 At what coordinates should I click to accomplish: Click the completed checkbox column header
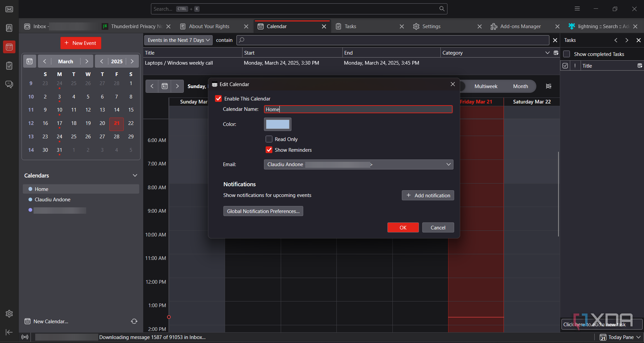(565, 66)
